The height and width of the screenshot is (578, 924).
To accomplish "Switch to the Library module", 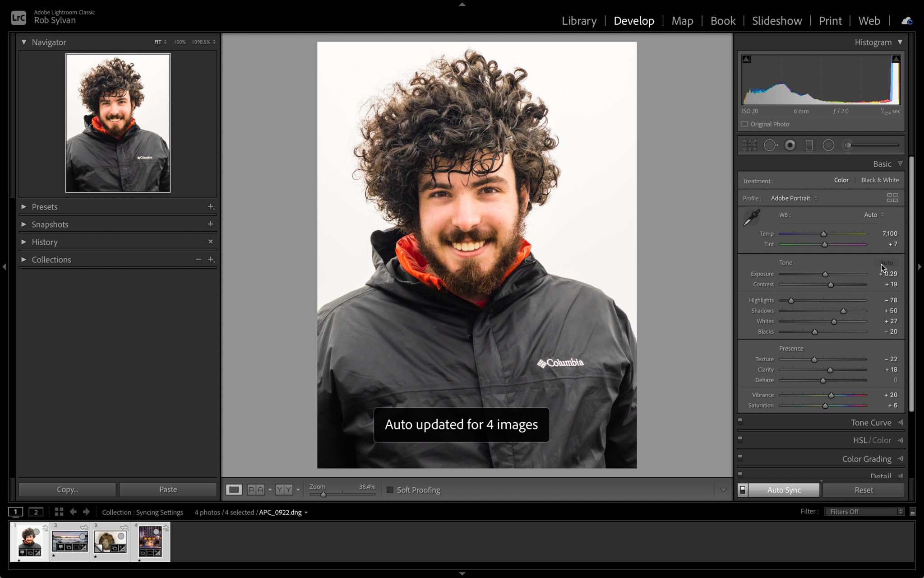I will [579, 21].
